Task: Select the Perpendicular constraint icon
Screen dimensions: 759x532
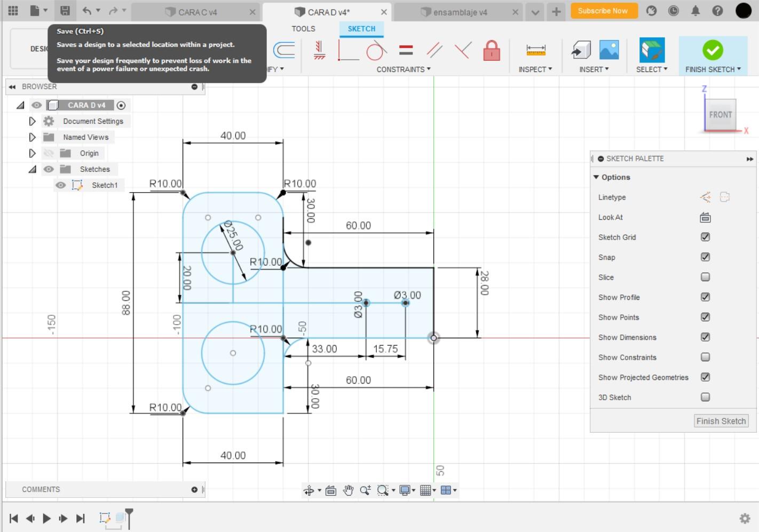Action: [x=463, y=51]
